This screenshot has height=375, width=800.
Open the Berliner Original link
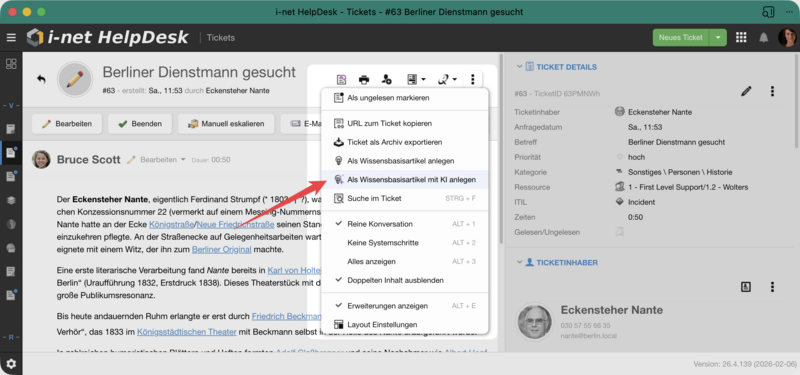pos(221,249)
